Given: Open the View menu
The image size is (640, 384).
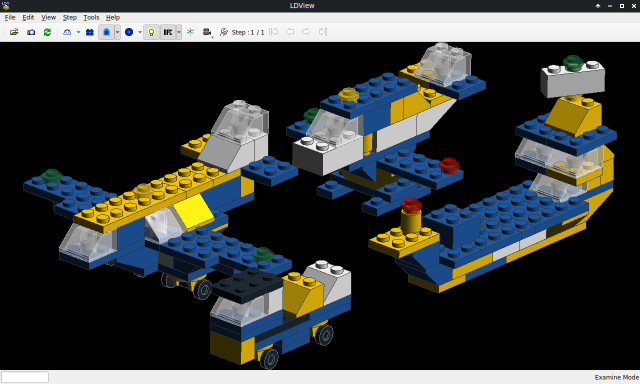Looking at the screenshot, I should (49, 18).
